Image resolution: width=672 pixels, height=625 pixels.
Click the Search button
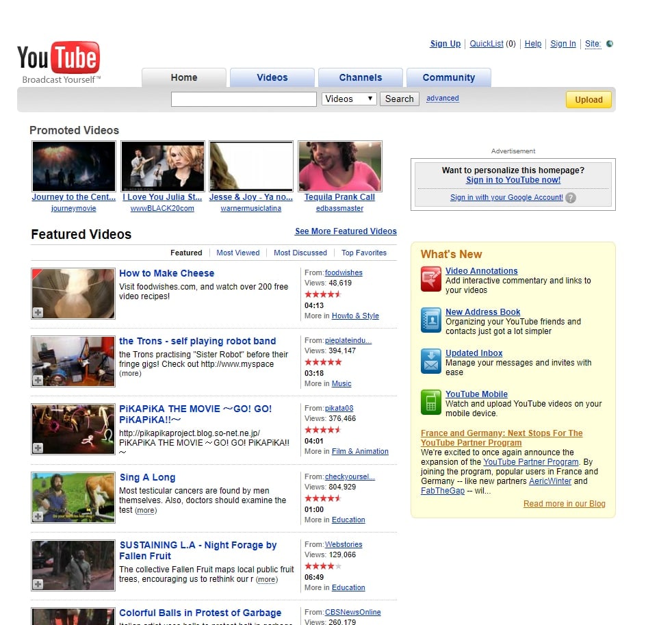point(400,99)
